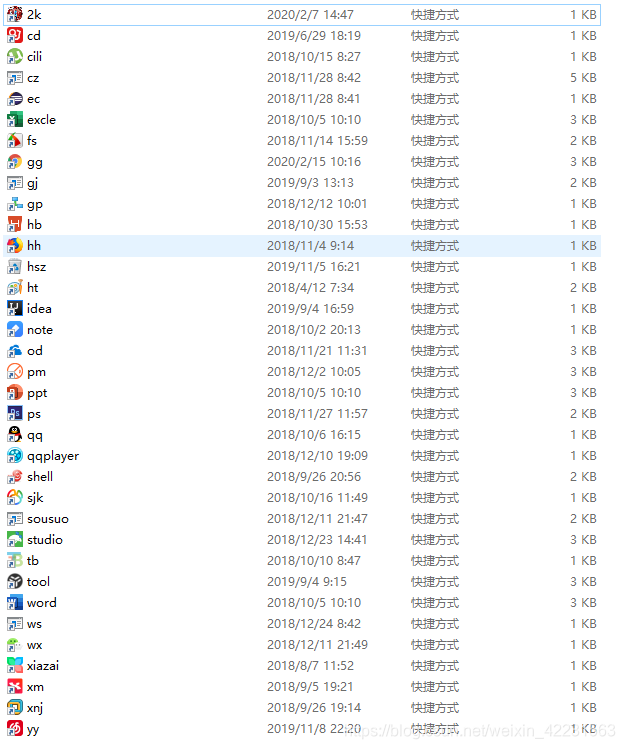Select the ppt PowerPoint shortcut icon
Screen dimensions: 625x749
point(15,393)
